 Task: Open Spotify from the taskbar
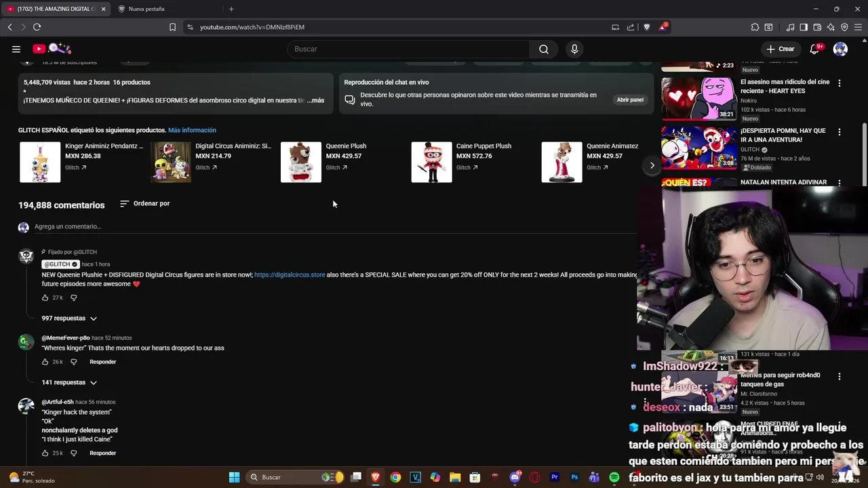(614, 477)
